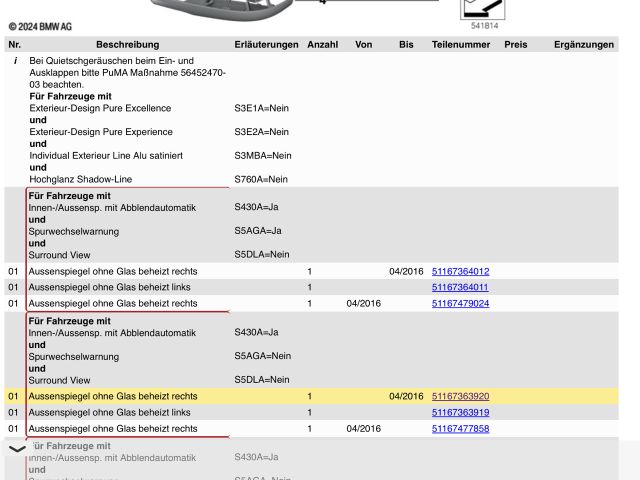This screenshot has height=480, width=640.
Task: Click highlighted part number 51167363920
Action: coord(460,396)
